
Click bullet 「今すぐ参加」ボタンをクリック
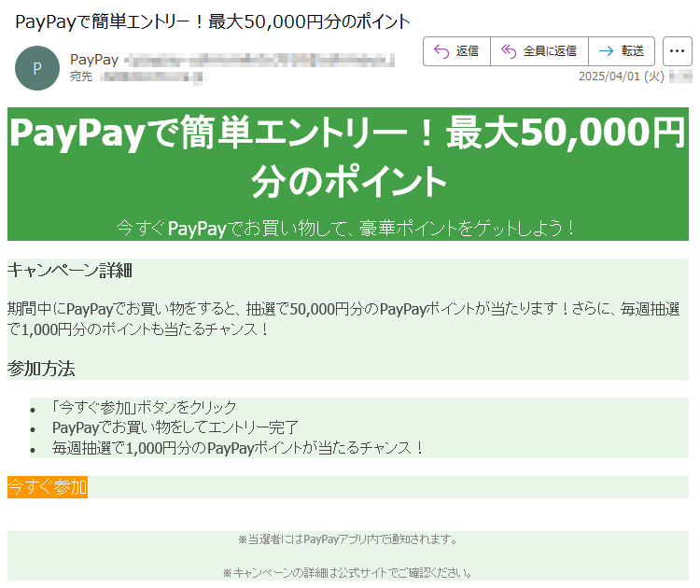click(x=144, y=407)
